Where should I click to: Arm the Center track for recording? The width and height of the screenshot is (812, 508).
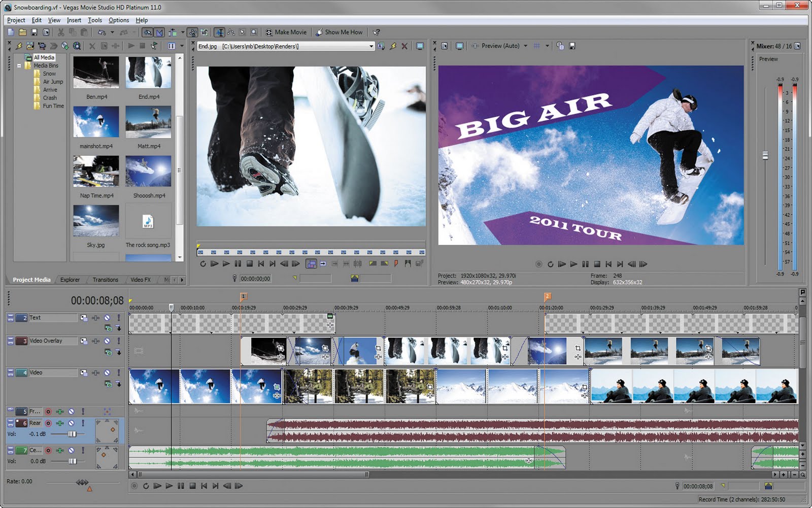[x=48, y=450]
